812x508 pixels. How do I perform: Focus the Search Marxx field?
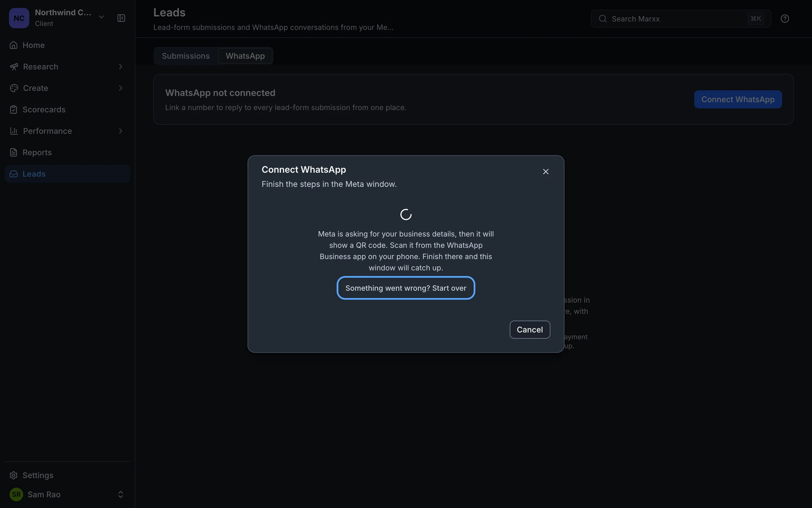click(x=681, y=19)
